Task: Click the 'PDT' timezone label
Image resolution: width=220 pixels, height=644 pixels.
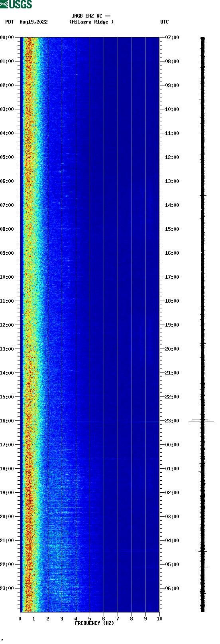Action: pyautogui.click(x=10, y=22)
